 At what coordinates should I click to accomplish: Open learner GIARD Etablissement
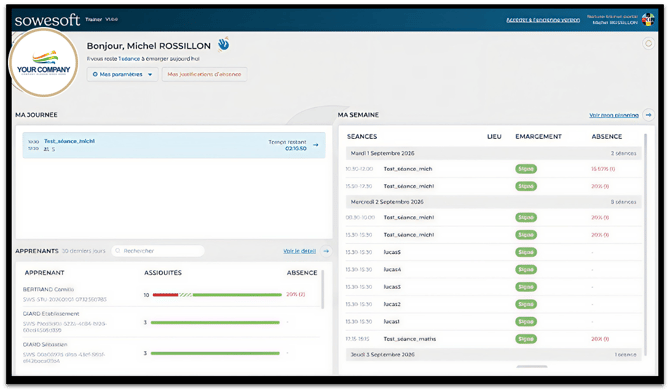(x=51, y=314)
